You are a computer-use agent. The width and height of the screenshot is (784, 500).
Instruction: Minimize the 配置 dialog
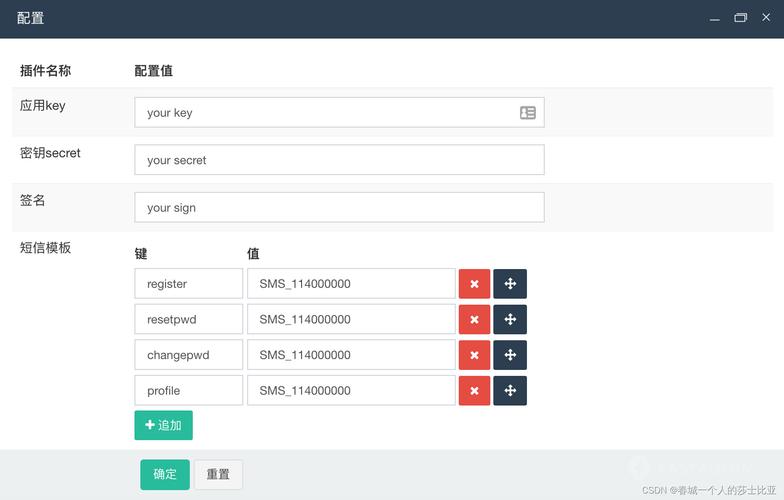(714, 18)
